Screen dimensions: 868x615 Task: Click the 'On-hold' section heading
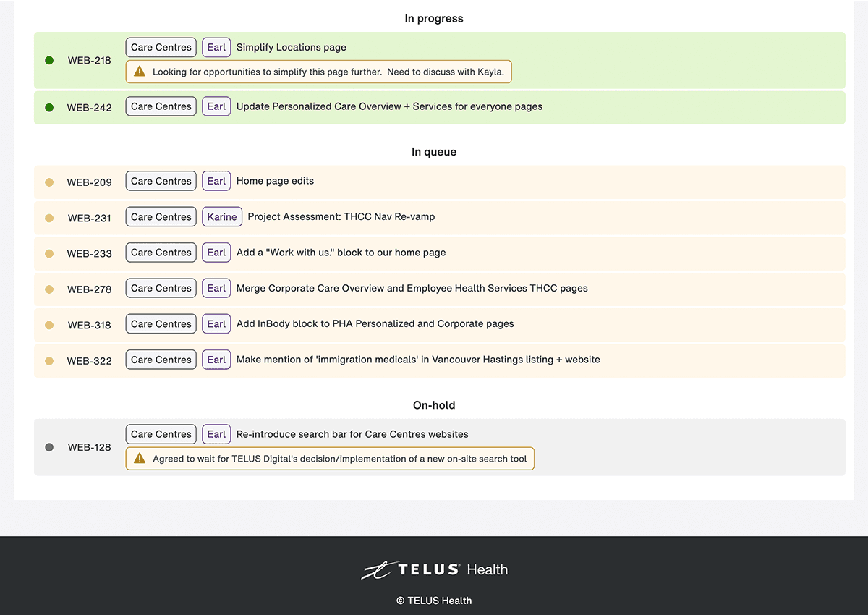(x=434, y=405)
